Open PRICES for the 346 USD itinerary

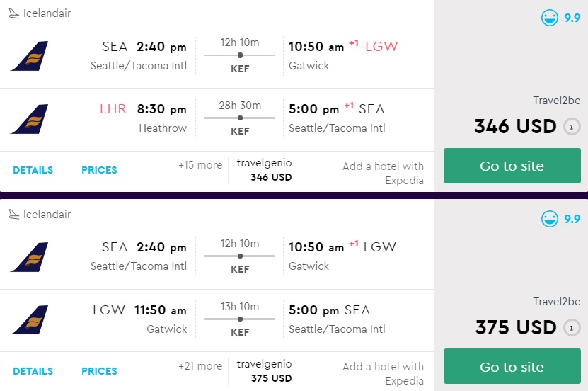click(x=99, y=170)
